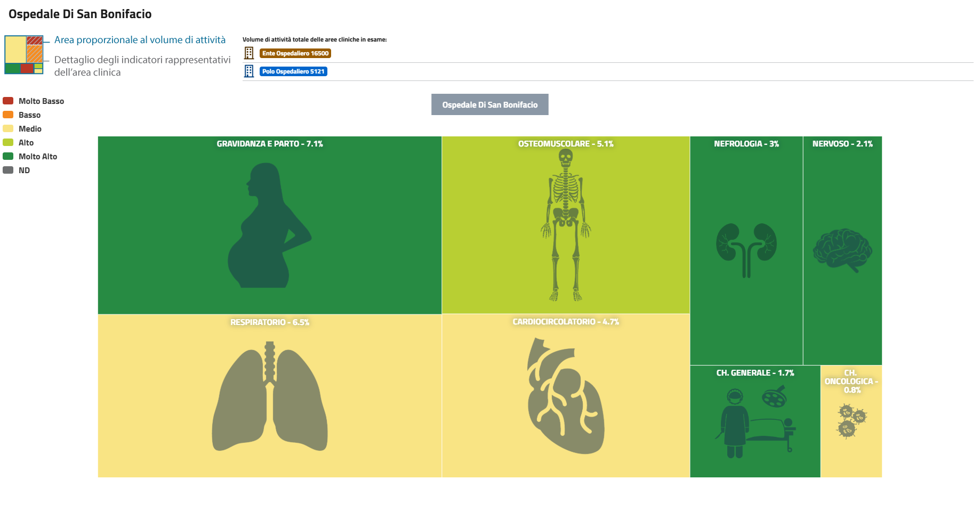This screenshot has width=980, height=520.
Task: Click the gray ND legend swatch
Action: click(8, 170)
